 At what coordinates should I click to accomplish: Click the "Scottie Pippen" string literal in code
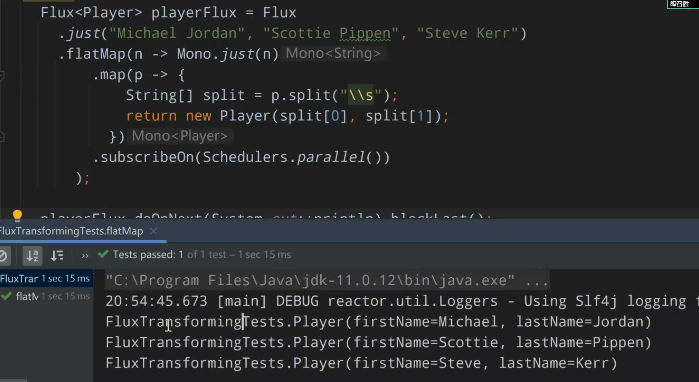tap(330, 33)
